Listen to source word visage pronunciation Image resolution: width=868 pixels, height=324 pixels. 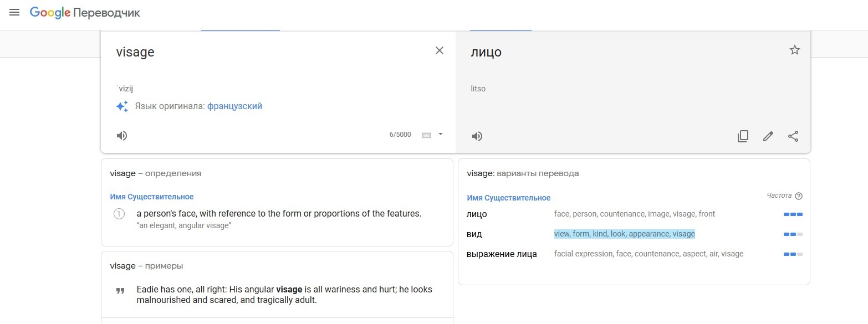coord(122,136)
